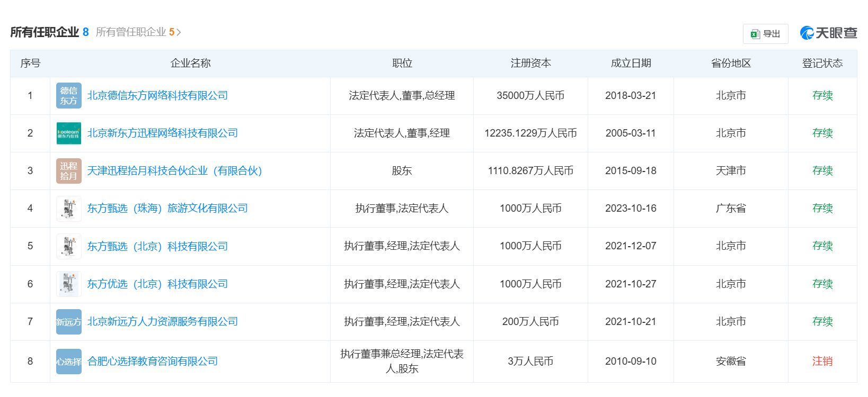868x397 pixels.
Task: Export the list with the 导出 button
Action: (x=765, y=34)
